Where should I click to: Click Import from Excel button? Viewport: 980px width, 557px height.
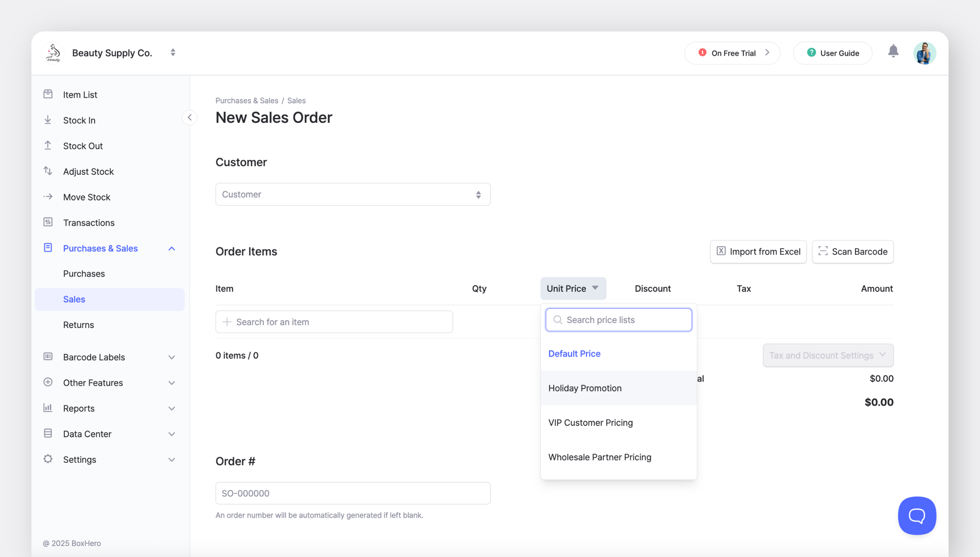758,252
